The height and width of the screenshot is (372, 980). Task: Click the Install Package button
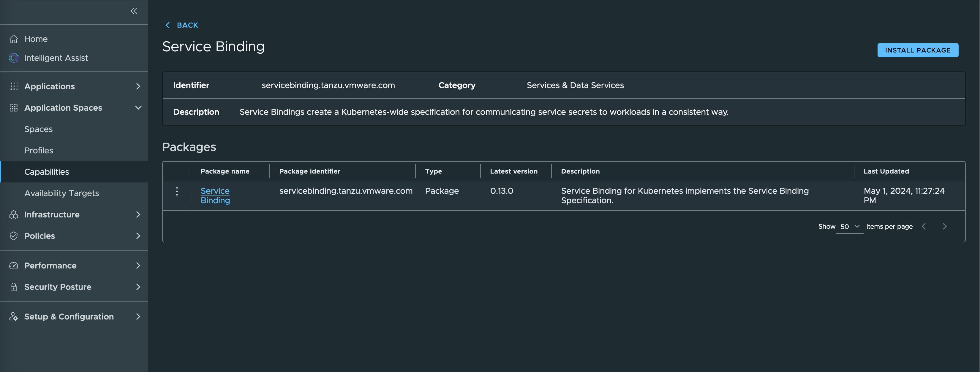918,50
